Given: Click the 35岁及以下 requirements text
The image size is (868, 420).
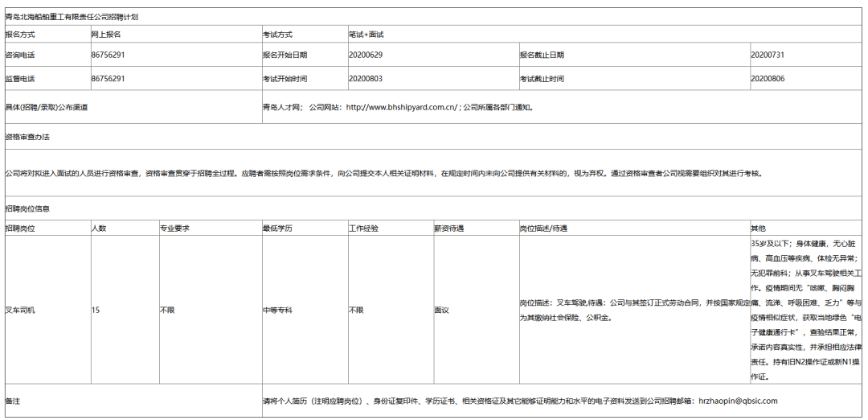Looking at the screenshot, I should [806, 311].
